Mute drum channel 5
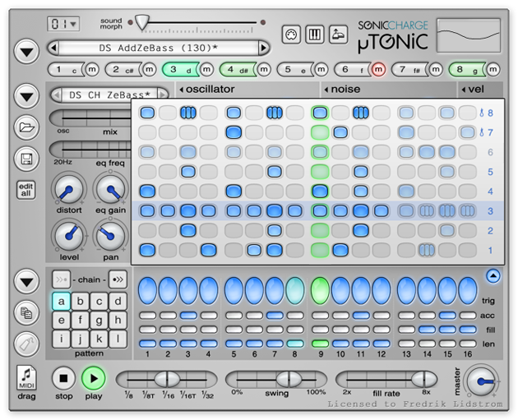The width and height of the screenshot is (518, 420). (x=321, y=69)
